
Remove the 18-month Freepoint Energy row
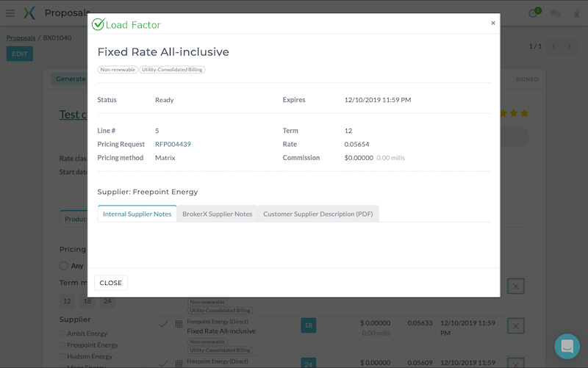tap(516, 325)
